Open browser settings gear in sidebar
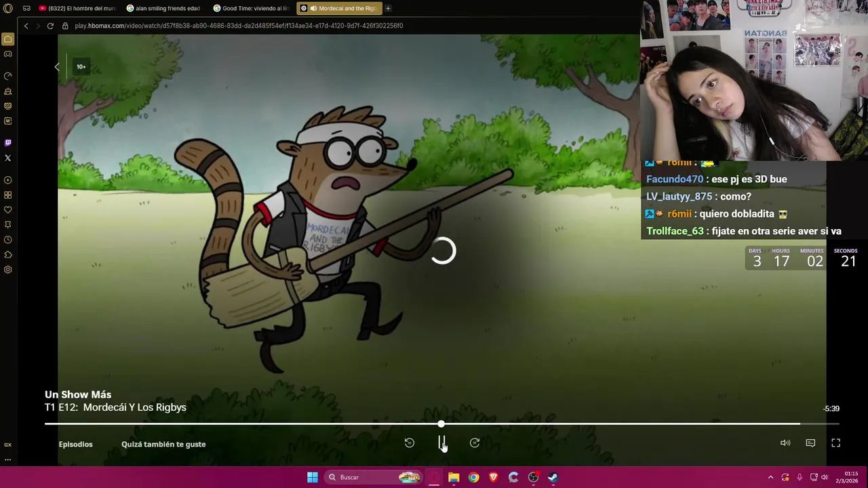This screenshot has height=488, width=868. [x=7, y=270]
